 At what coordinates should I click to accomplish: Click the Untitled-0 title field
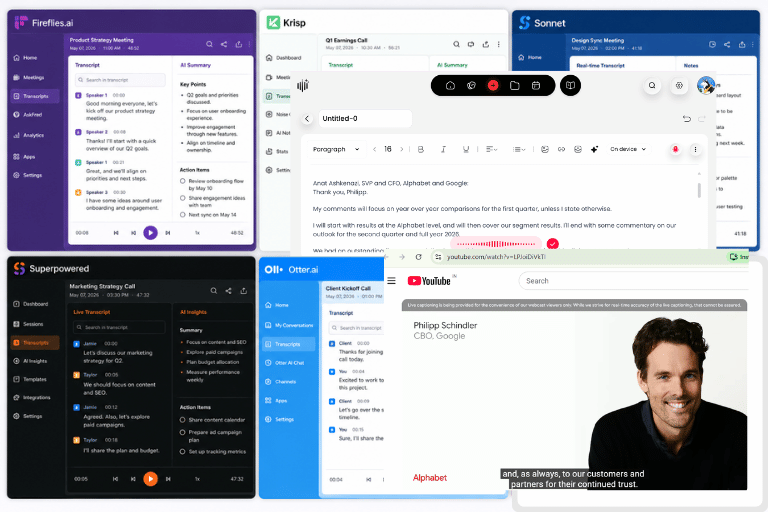tap(365, 119)
